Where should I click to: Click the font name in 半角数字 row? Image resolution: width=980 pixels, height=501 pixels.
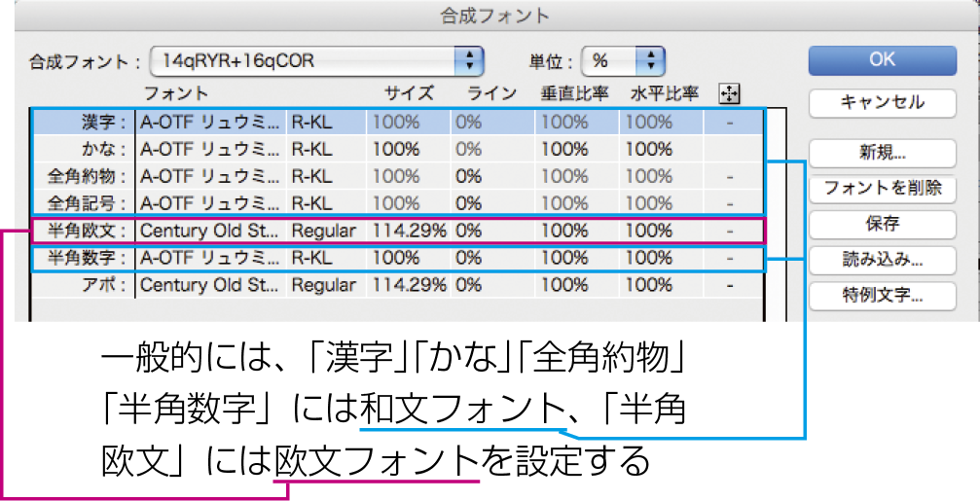210,259
